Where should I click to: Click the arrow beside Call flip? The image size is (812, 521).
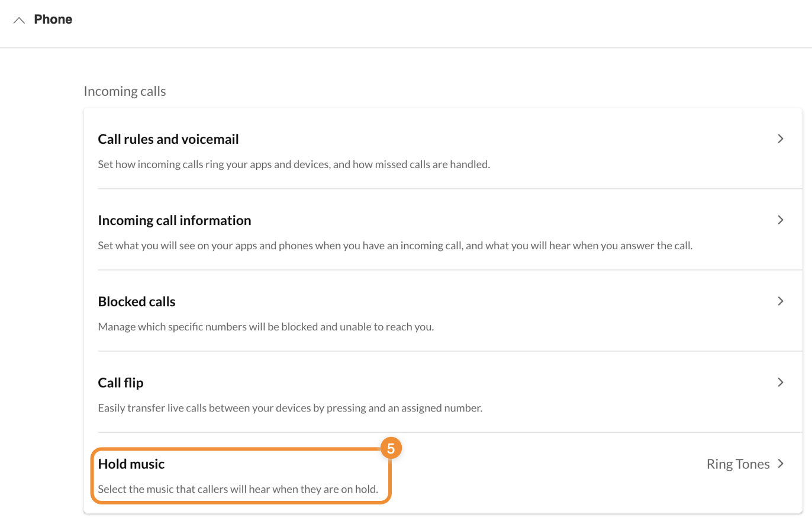point(781,382)
